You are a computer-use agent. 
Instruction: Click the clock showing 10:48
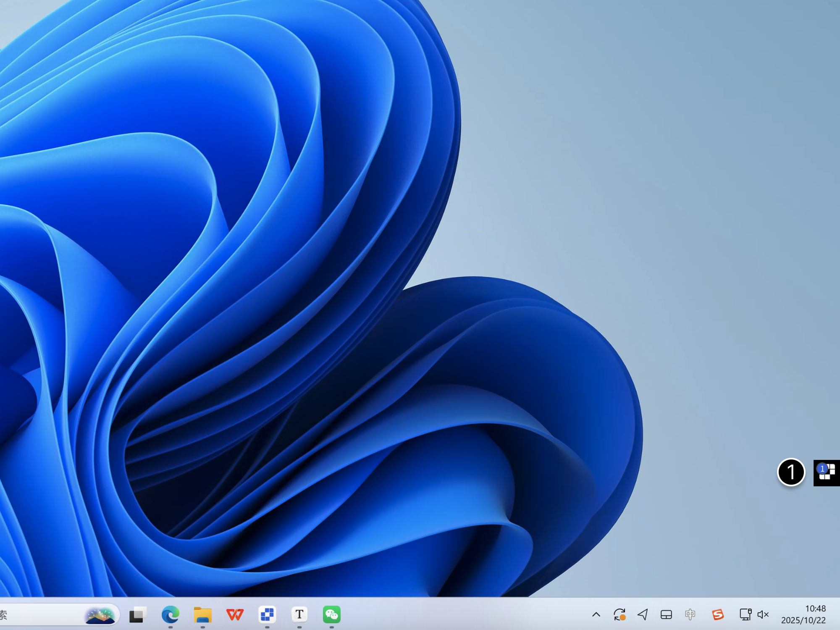click(815, 608)
